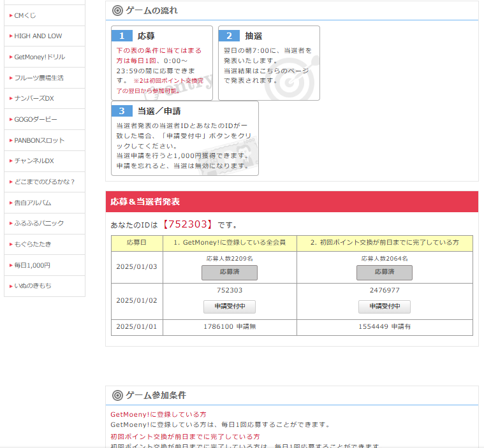Open PANBONスロット game link
Screen dimensions: 484x448
[40, 140]
